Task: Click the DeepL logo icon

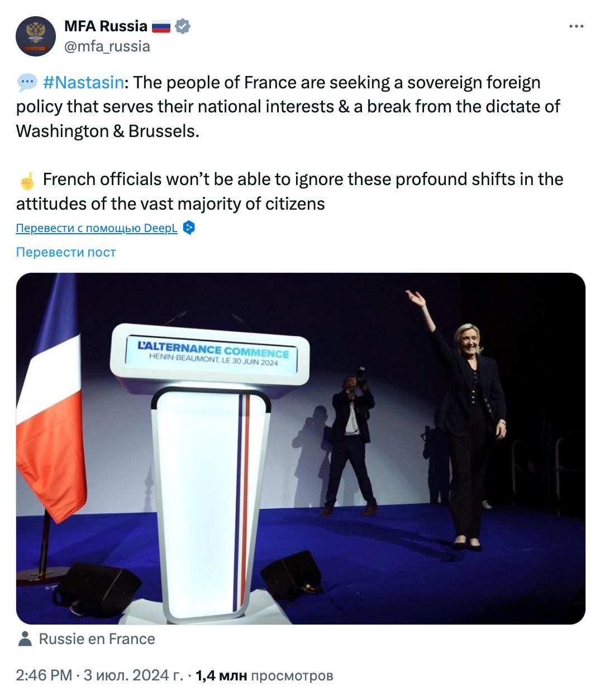Action: pyautogui.click(x=189, y=228)
